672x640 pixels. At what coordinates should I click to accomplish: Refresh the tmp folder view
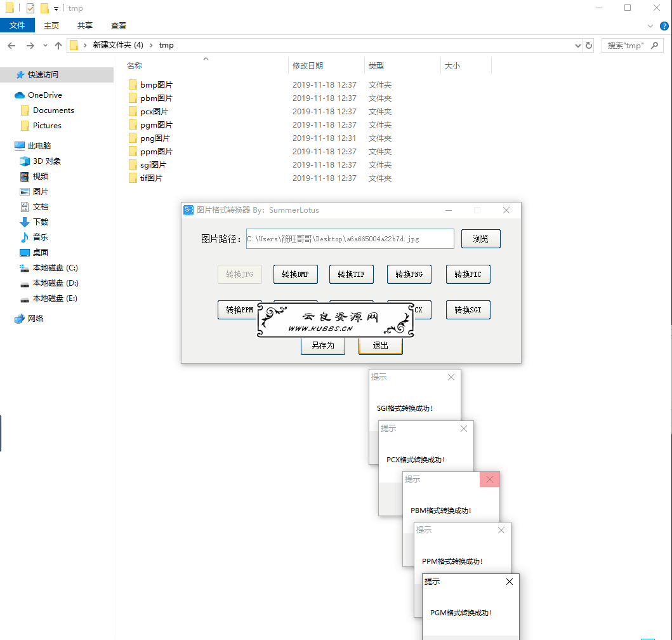[589, 46]
